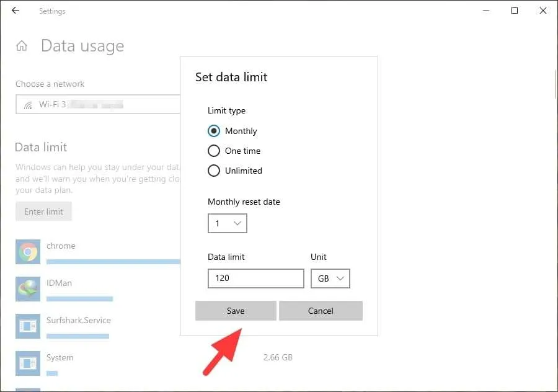This screenshot has height=392, width=558.
Task: Click the System app name
Action: [60, 357]
